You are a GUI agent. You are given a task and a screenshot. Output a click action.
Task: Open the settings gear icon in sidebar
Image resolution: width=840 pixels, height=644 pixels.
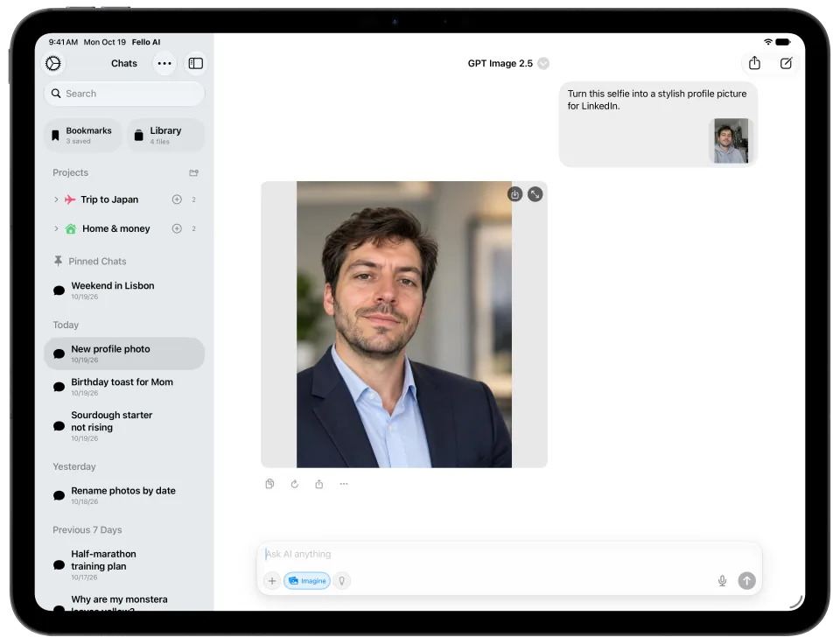[53, 63]
